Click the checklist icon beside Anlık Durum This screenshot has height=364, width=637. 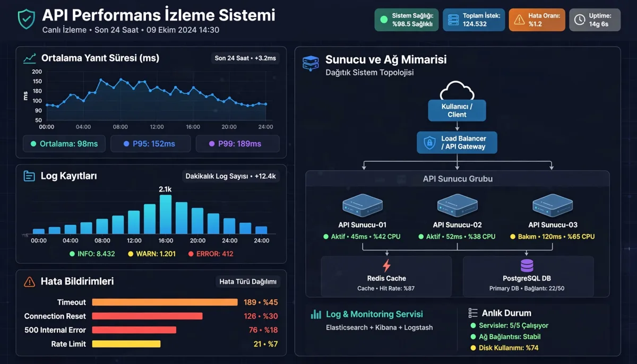[473, 313]
